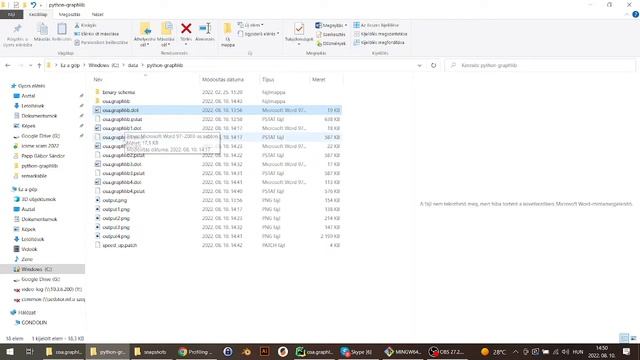Open the volume icon in system tray
The image size is (640, 360).
point(566,351)
